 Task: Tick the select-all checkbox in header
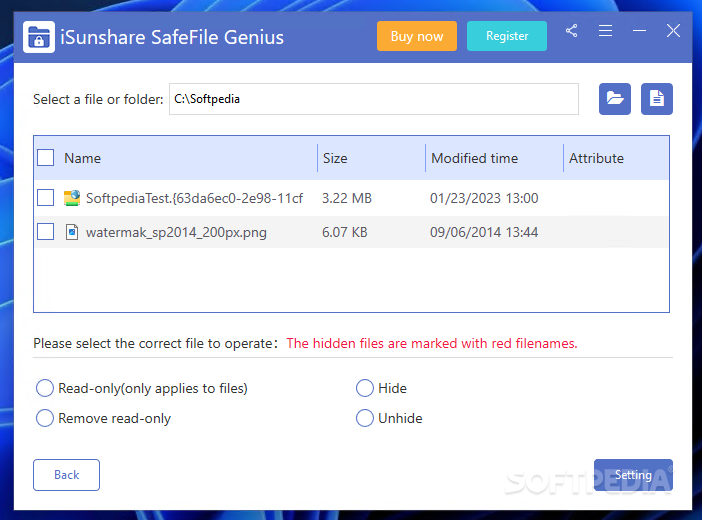(46, 158)
